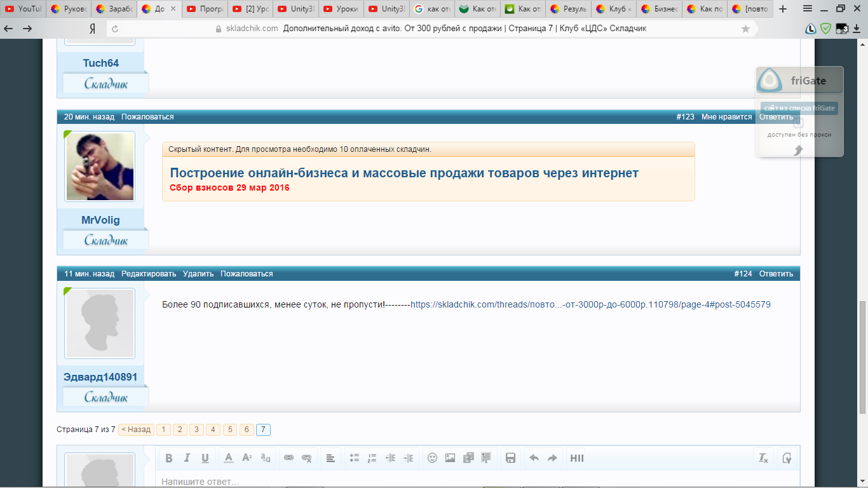Viewport: 868px width, 488px height.
Task: Reload the current page
Action: click(x=115, y=29)
